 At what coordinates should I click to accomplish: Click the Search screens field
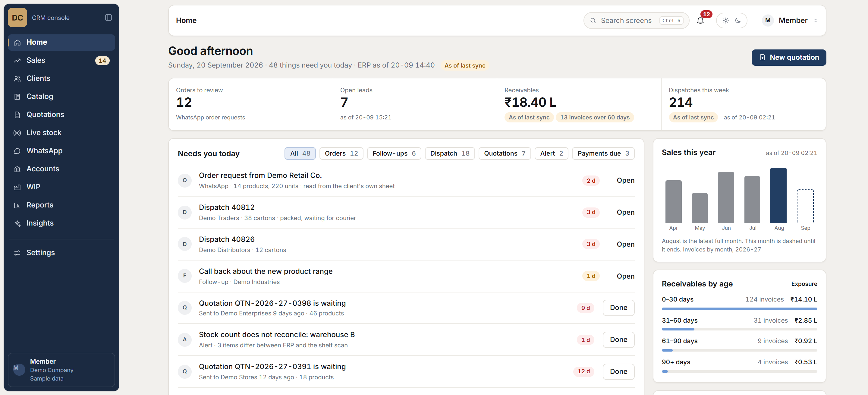click(x=636, y=21)
